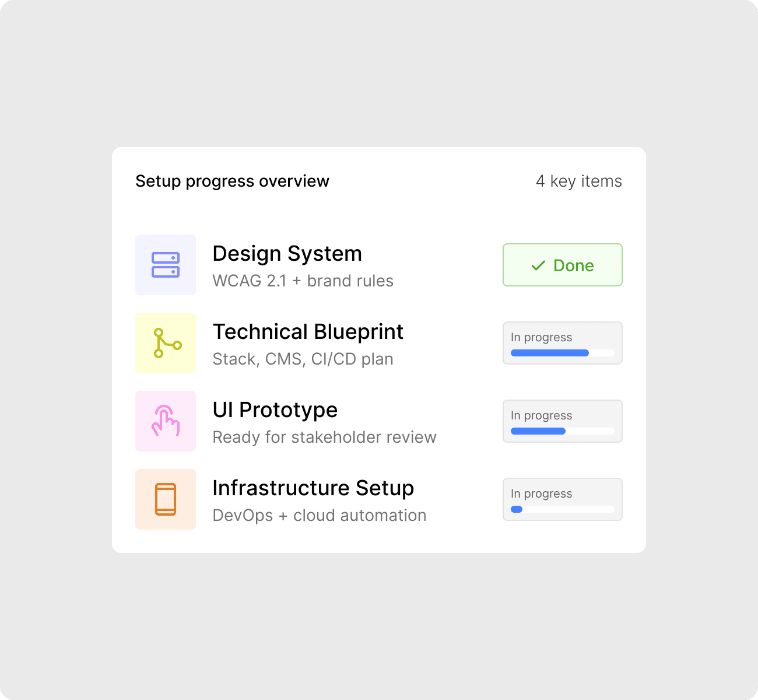Image resolution: width=758 pixels, height=700 pixels.
Task: Click Infrastructure Setup progress bar
Action: [x=563, y=509]
